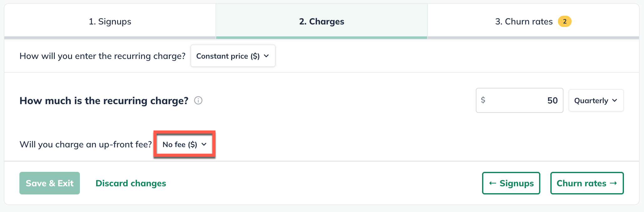Click the dollar sign in the charge field
This screenshot has width=644, height=212.
click(483, 100)
